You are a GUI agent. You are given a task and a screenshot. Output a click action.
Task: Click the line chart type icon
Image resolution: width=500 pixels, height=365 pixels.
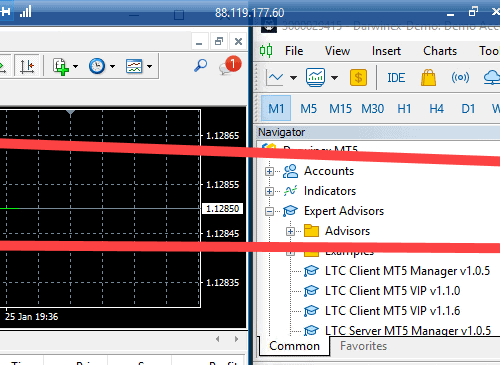[x=275, y=78]
